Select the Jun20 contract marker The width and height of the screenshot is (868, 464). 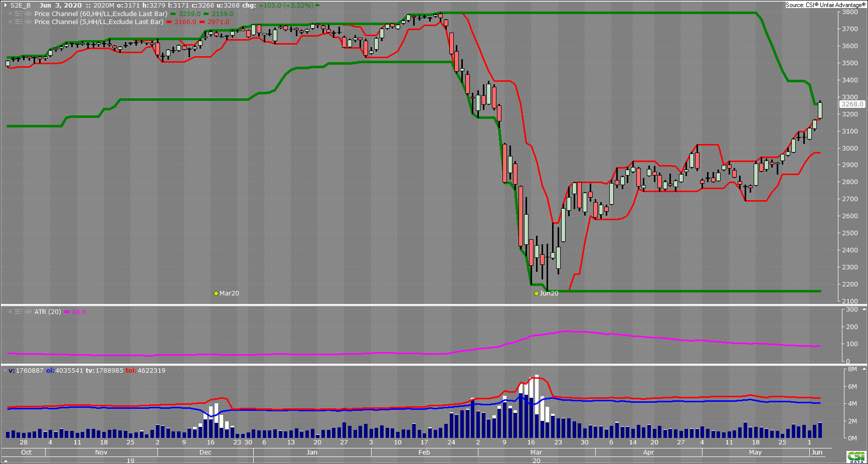[547, 293]
